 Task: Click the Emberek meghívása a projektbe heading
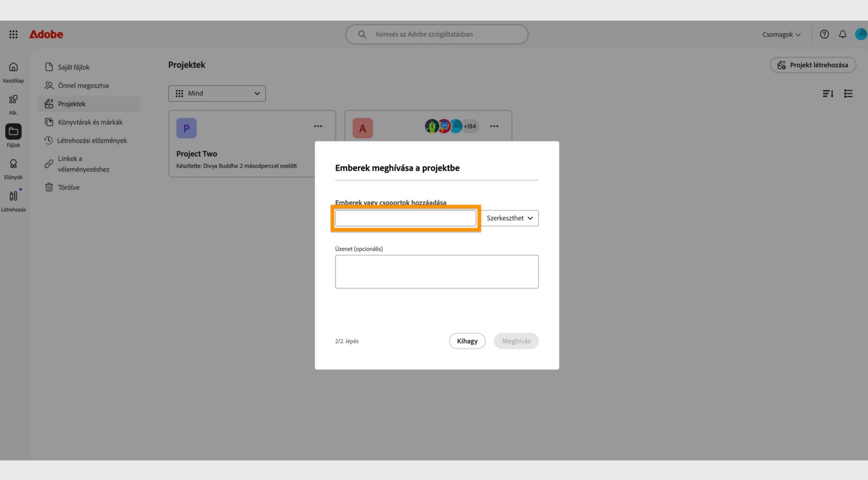(x=397, y=168)
